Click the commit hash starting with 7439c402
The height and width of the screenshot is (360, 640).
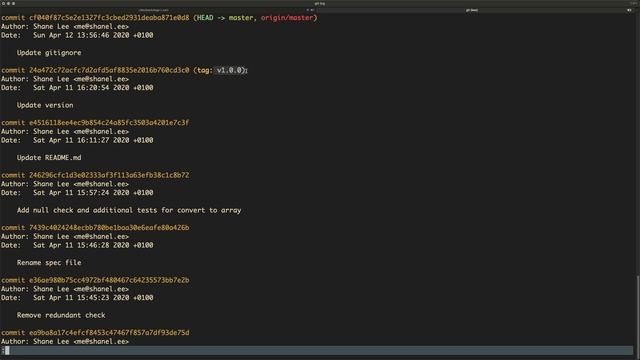coord(109,228)
